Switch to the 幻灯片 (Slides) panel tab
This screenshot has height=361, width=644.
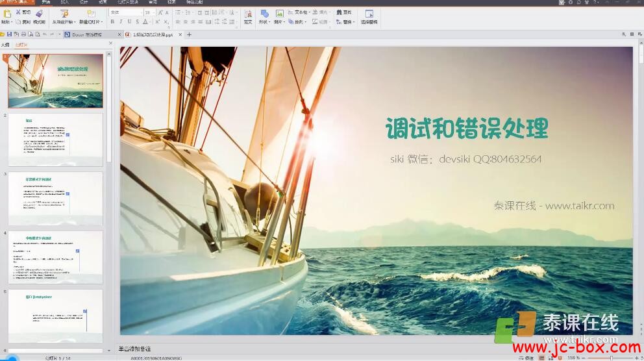pos(21,45)
